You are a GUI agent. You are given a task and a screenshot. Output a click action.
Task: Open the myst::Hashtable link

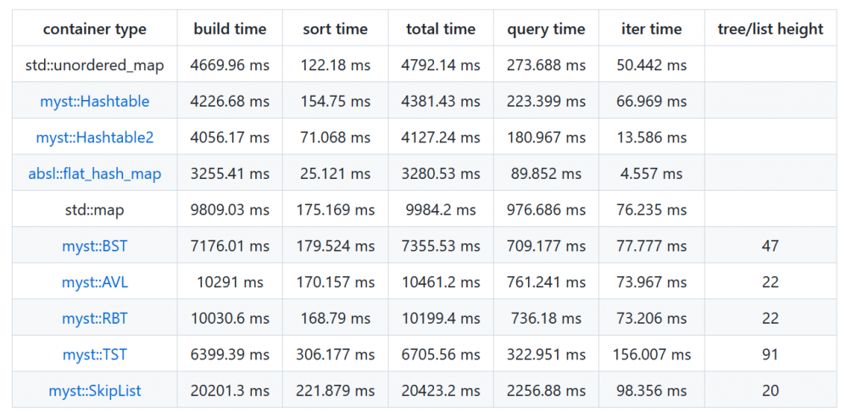[95, 102]
